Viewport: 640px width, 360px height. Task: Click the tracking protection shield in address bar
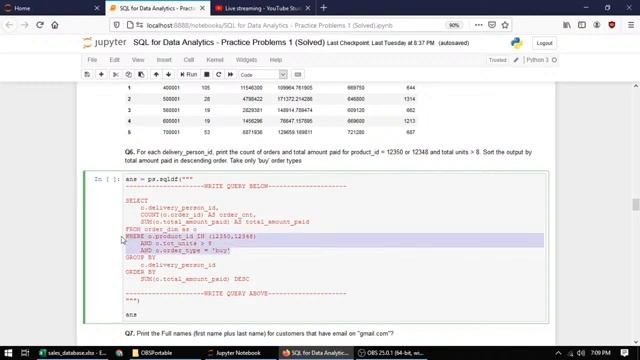[x=117, y=25]
